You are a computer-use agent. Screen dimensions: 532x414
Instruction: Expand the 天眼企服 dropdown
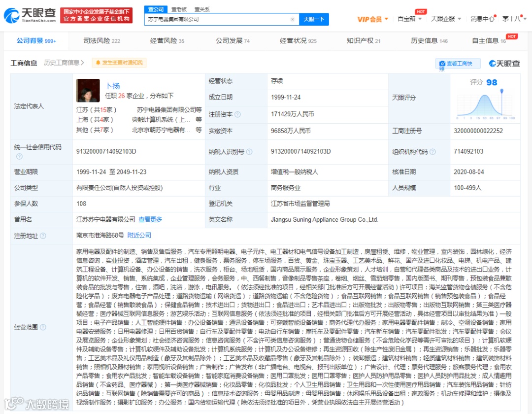[446, 19]
